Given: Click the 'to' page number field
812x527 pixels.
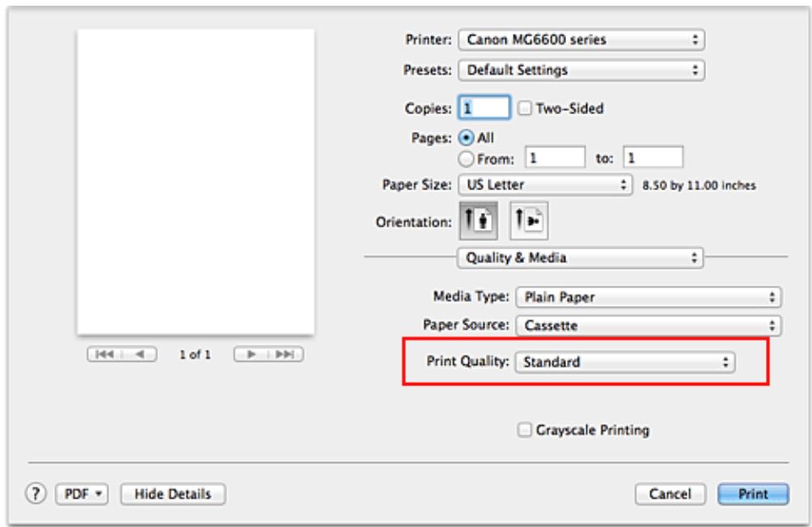Looking at the screenshot, I should point(653,157).
